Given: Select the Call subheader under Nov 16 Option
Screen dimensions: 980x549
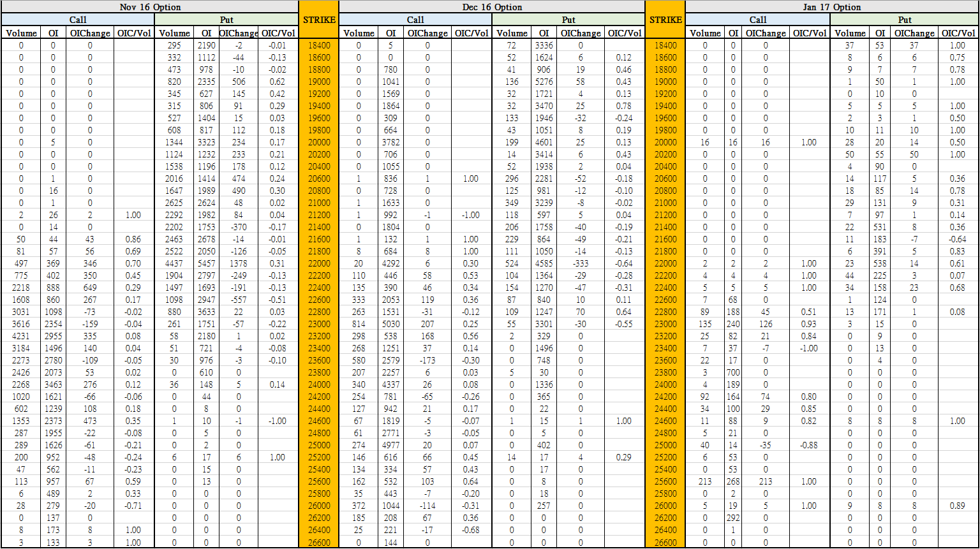Looking at the screenshot, I should coord(78,20).
